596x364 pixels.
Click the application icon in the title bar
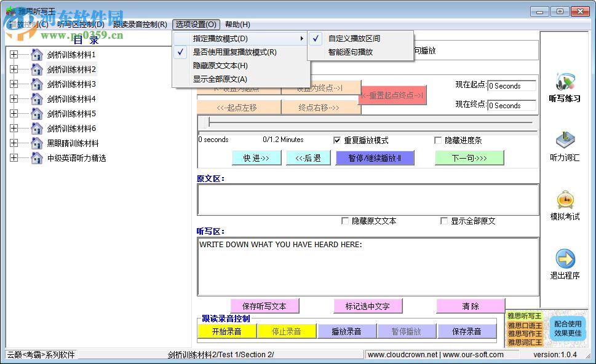9,9
